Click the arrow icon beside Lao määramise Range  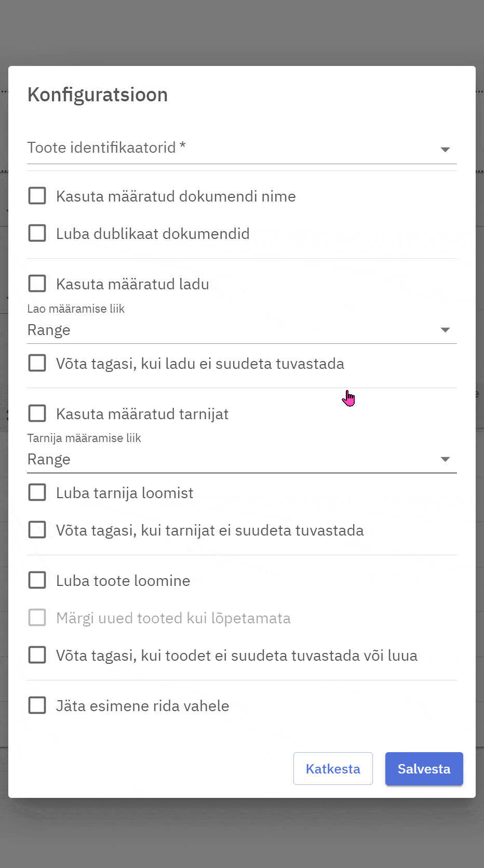445,330
